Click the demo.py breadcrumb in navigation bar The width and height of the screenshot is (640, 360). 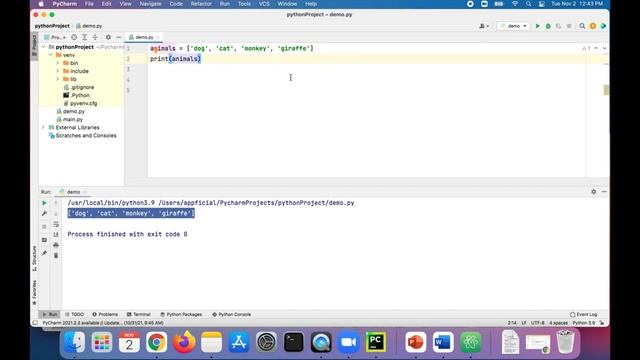(x=89, y=26)
